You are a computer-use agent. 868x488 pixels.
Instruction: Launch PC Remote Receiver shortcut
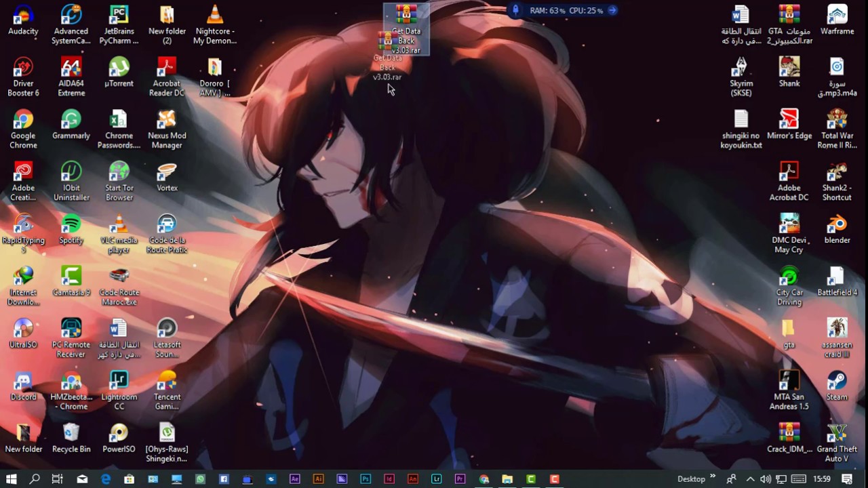(71, 338)
